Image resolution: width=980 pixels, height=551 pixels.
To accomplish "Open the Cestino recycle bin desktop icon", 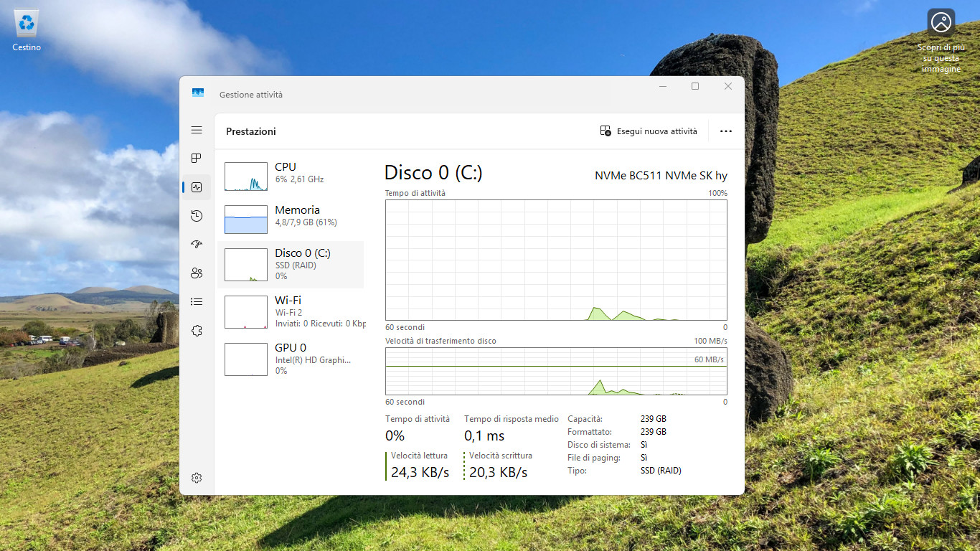I will pyautogui.click(x=27, y=31).
